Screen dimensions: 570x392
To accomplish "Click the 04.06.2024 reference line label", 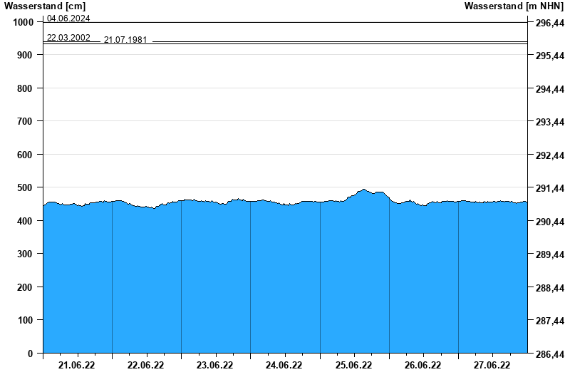I will pos(68,19).
